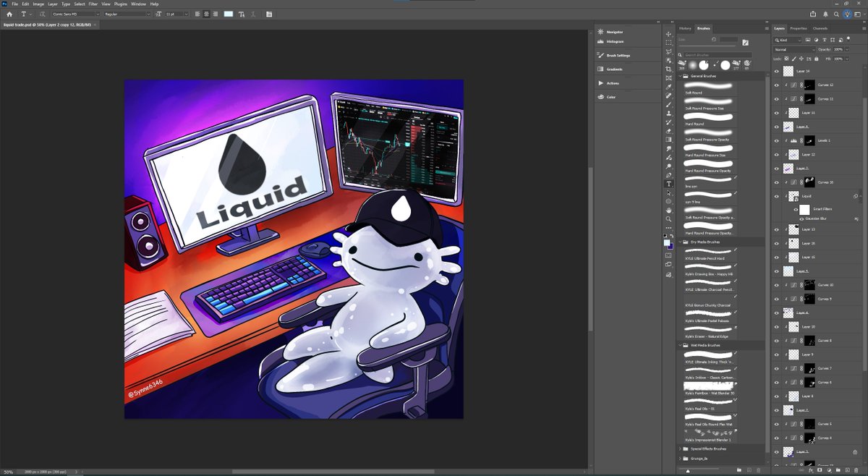This screenshot has height=476, width=868.
Task: Select the Crop tool
Action: 669,69
